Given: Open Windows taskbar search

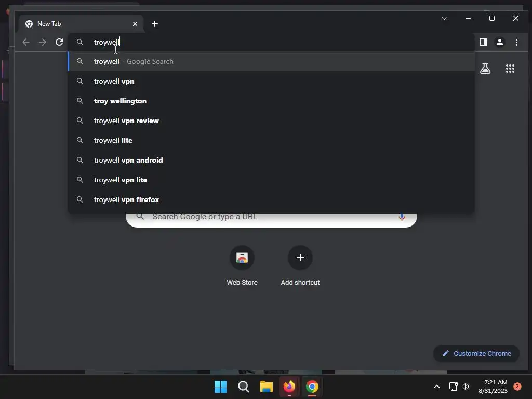Looking at the screenshot, I should coord(243,387).
